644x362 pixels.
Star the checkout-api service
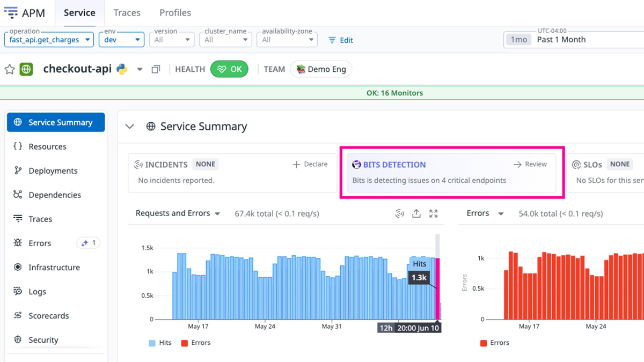click(x=10, y=69)
